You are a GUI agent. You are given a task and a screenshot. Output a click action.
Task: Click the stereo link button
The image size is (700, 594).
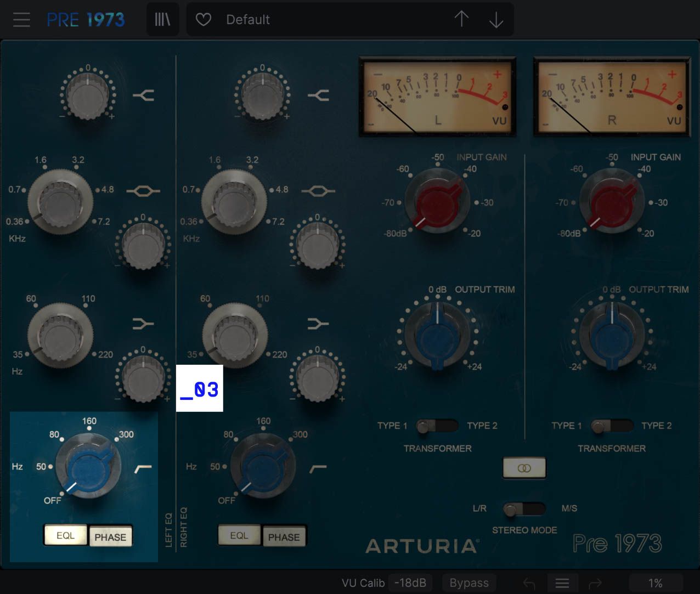pos(524,468)
